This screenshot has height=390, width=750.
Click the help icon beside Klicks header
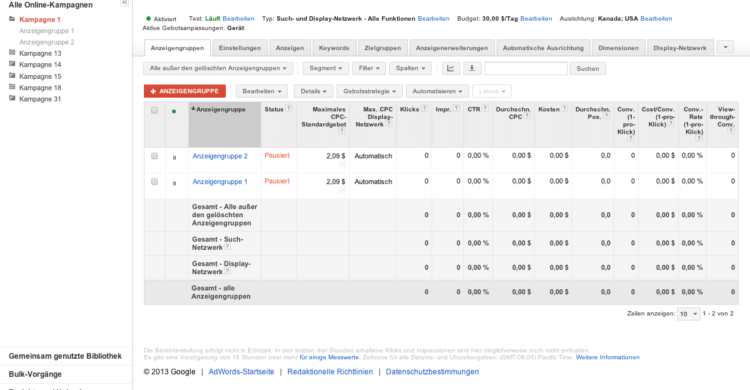pyautogui.click(x=424, y=109)
